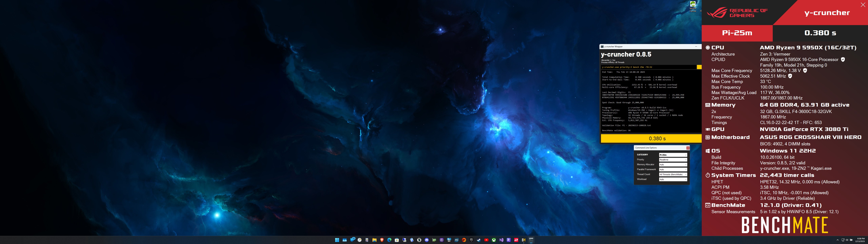Click the 64 GB DDR4 memory heading
This screenshot has height=244, width=868.
(804, 105)
